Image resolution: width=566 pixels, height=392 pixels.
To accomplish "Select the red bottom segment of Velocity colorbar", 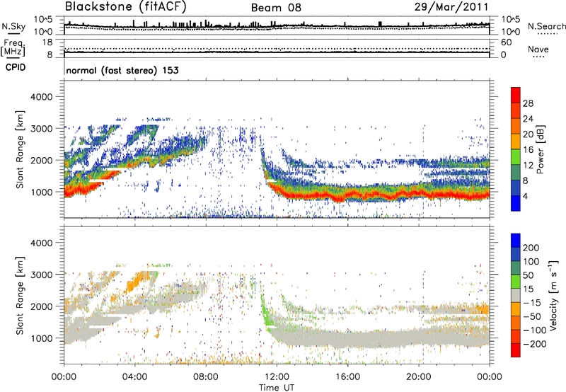I will (x=516, y=350).
